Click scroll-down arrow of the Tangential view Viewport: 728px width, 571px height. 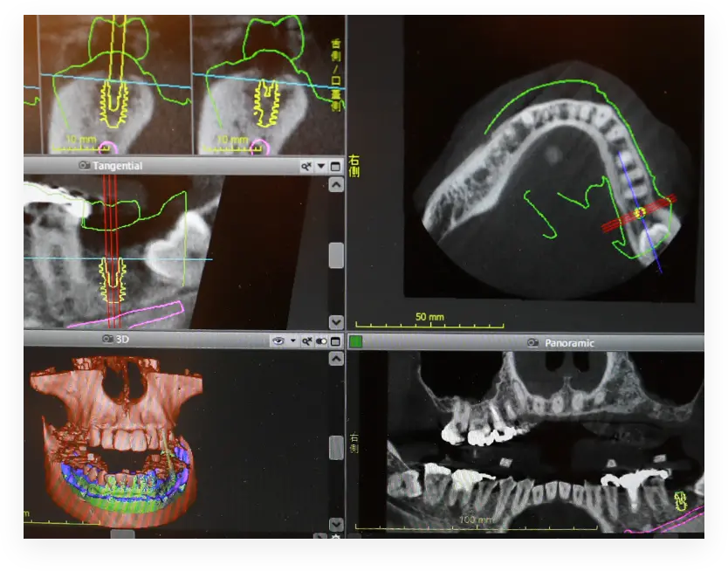(x=335, y=321)
